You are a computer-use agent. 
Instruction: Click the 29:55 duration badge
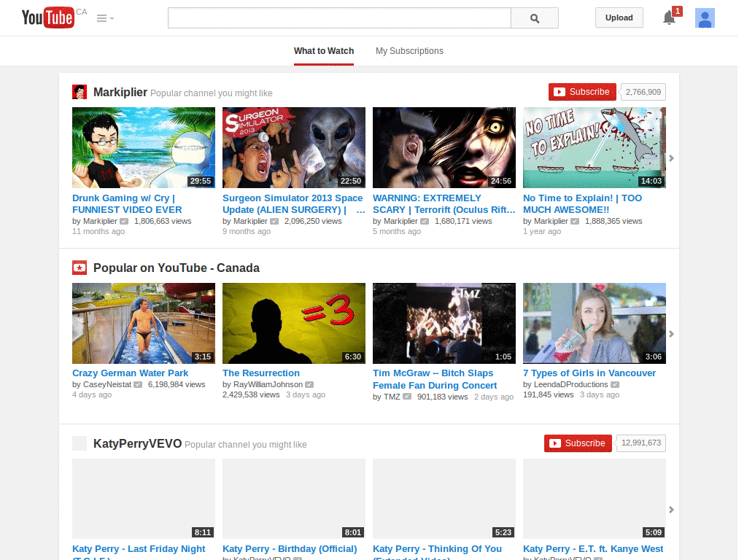(201, 181)
